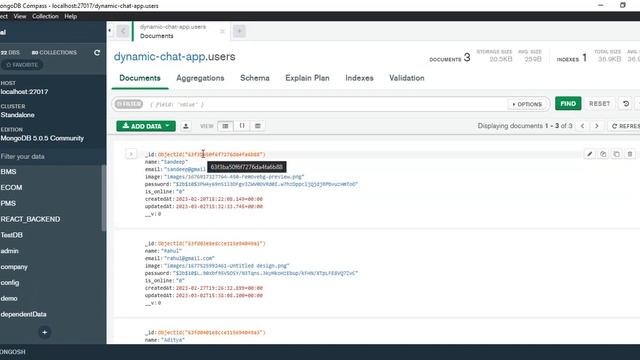
Task: Open the config database
Action: click(10, 282)
